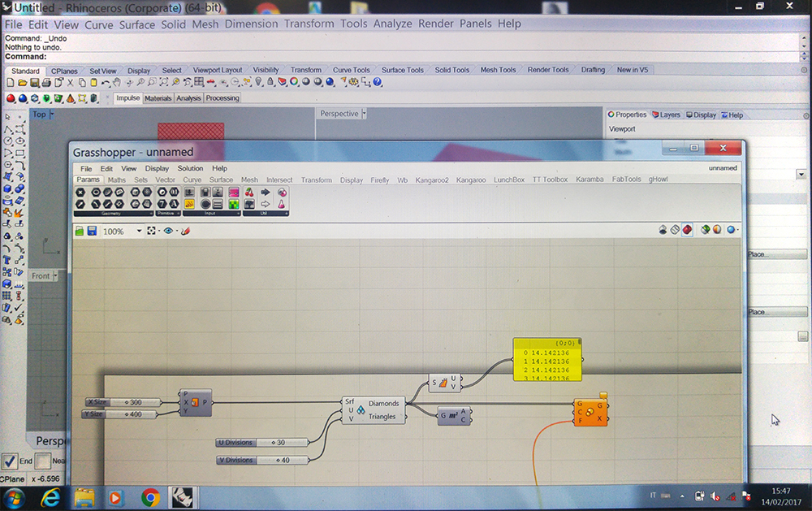This screenshot has height=511, width=812.
Task: Open the Top viewport dropdown arrow
Action: coord(51,115)
